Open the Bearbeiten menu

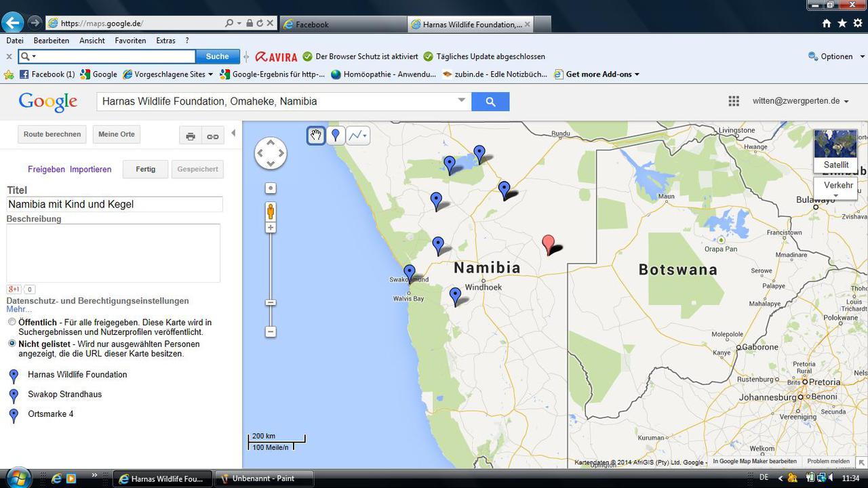tap(52, 41)
